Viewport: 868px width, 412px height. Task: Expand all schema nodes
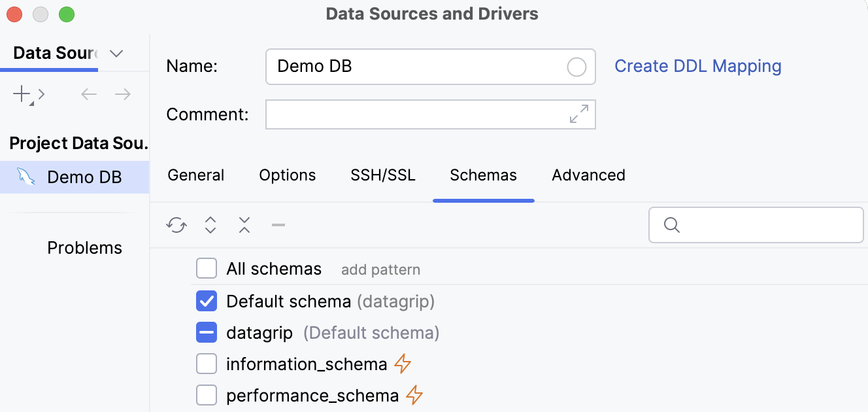pyautogui.click(x=210, y=224)
